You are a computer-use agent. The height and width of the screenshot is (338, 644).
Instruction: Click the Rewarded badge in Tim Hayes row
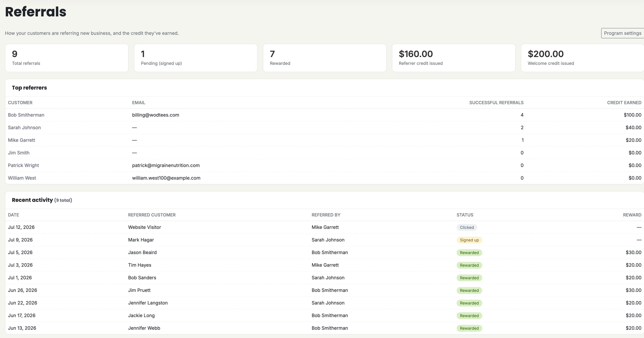(469, 265)
